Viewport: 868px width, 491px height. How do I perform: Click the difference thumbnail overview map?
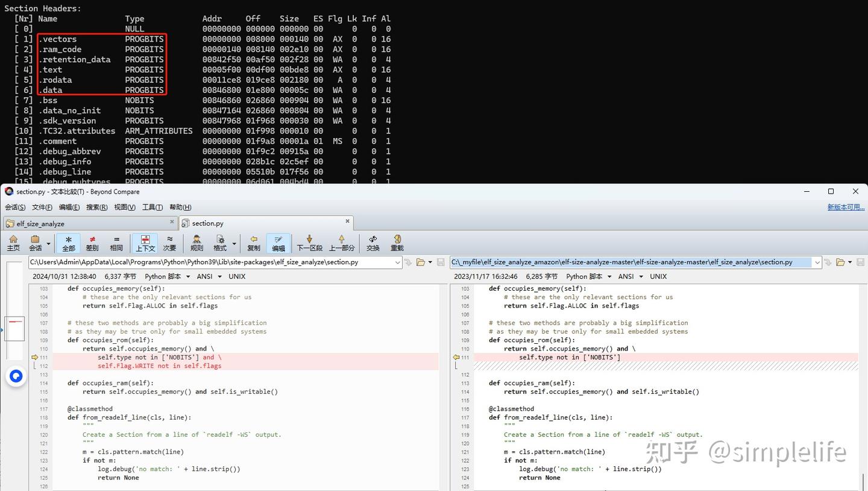(14, 329)
